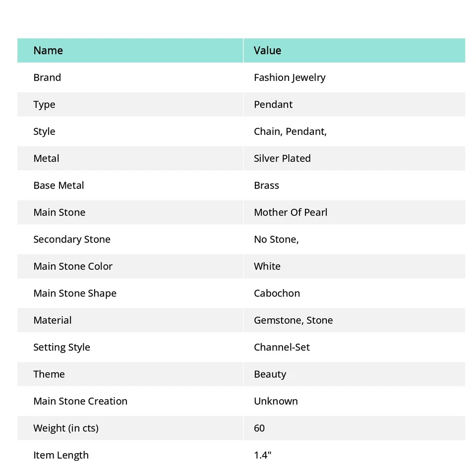The height and width of the screenshot is (476, 476).
Task: Select the Pendant type value
Action: click(273, 105)
